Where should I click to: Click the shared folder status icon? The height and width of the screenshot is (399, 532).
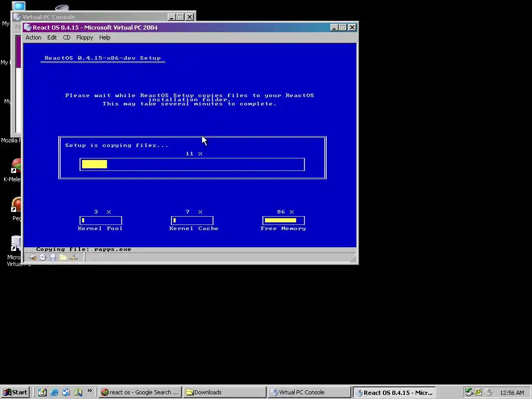63,258
